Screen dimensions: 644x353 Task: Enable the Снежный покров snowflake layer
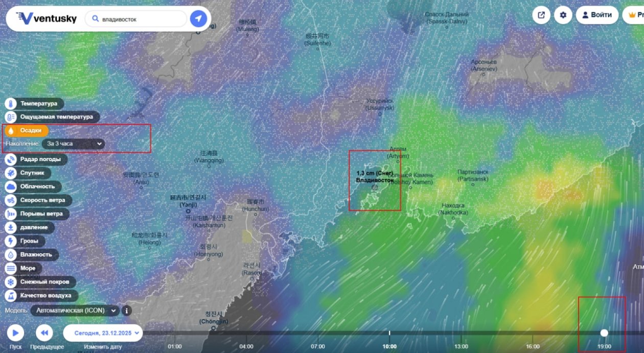pyautogui.click(x=41, y=282)
